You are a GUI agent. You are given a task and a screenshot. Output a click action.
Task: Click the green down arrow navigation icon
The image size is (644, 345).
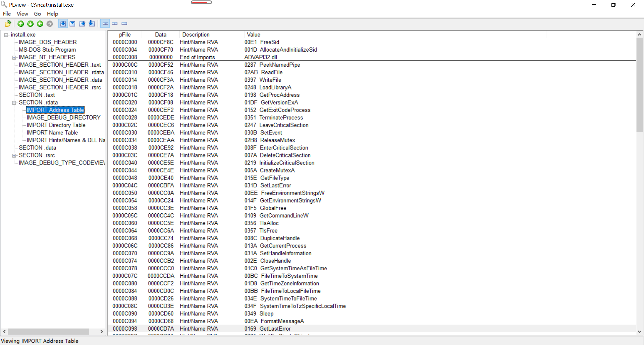(x=31, y=24)
